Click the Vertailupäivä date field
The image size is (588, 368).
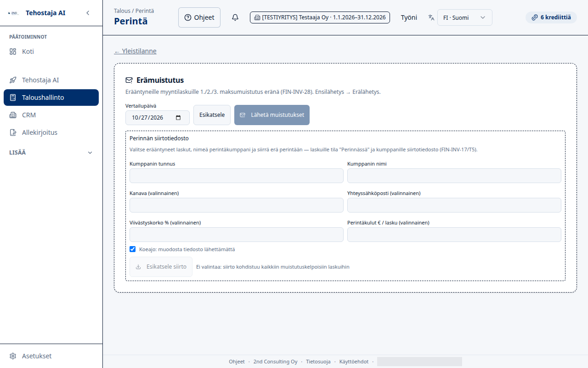coord(157,118)
